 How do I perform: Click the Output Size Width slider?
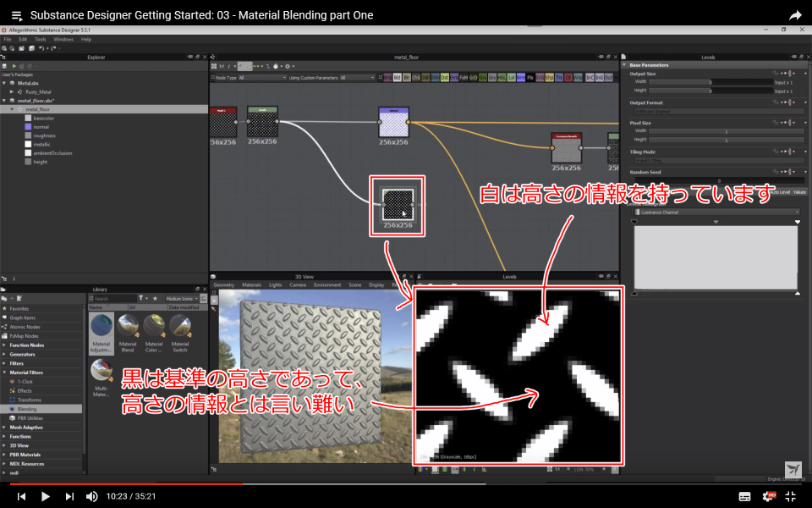click(711, 82)
